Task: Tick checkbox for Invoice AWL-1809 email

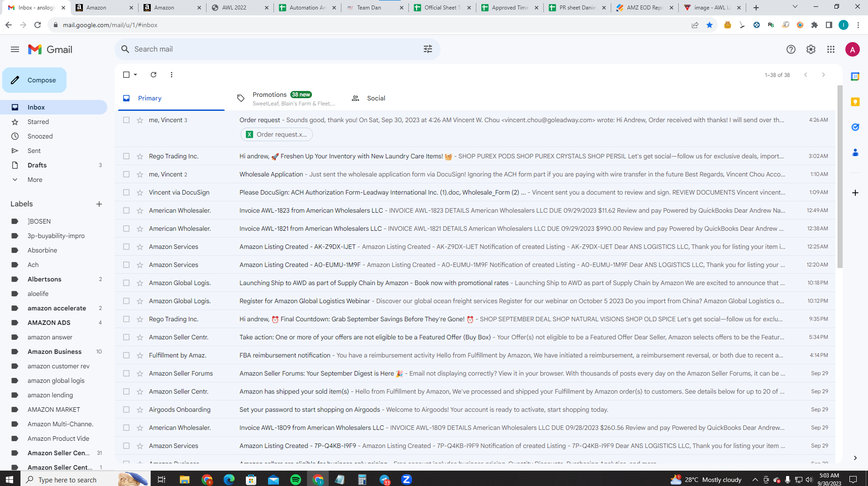Action: tap(126, 428)
